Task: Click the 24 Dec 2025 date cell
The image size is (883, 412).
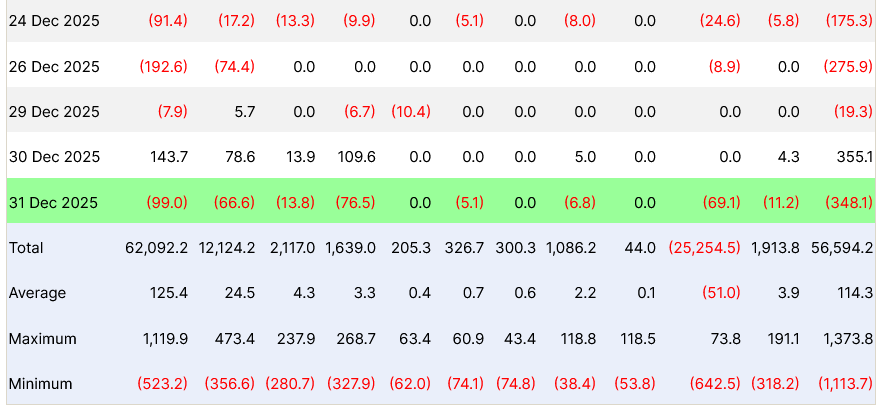Action: point(54,21)
